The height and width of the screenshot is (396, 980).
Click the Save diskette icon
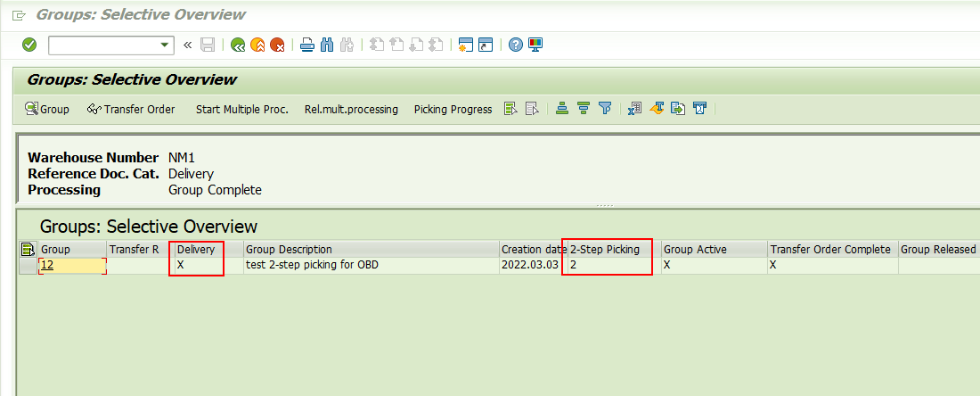click(x=208, y=45)
